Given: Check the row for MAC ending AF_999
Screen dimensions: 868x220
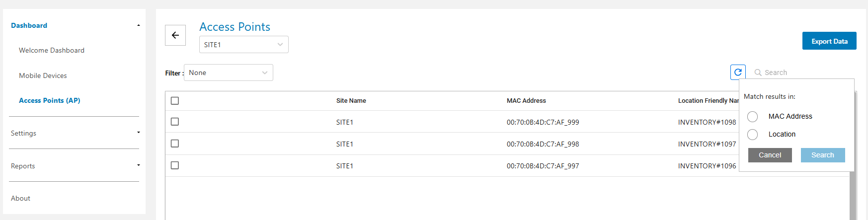Looking at the screenshot, I should [175, 122].
